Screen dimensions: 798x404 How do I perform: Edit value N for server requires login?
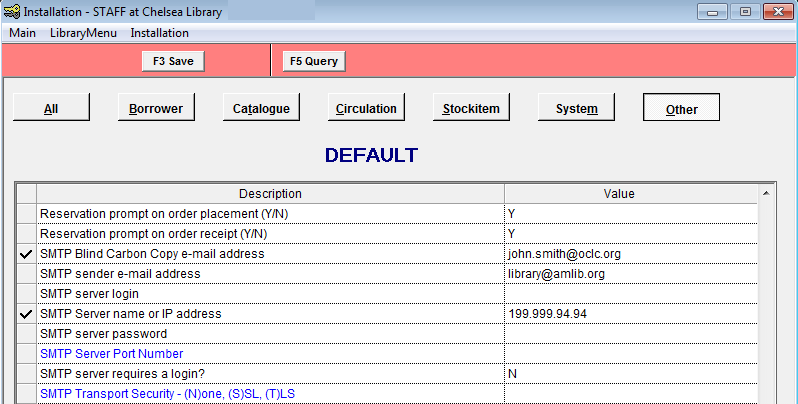tap(631, 374)
